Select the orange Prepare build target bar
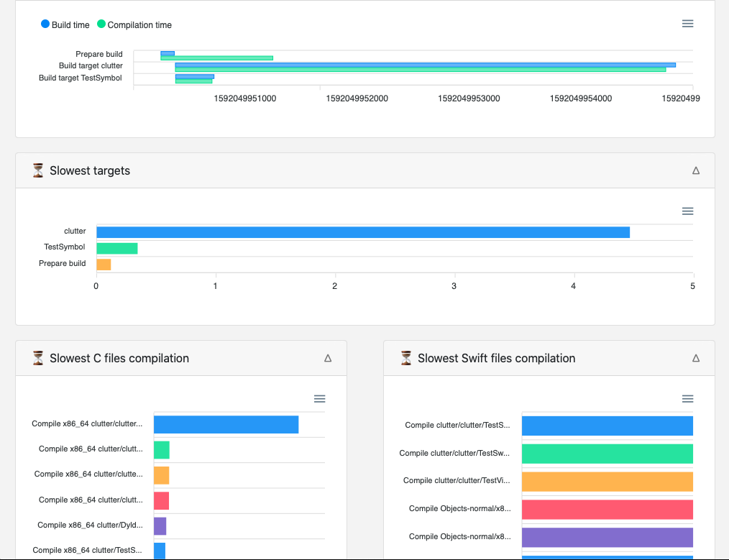The height and width of the screenshot is (560, 729). (104, 265)
